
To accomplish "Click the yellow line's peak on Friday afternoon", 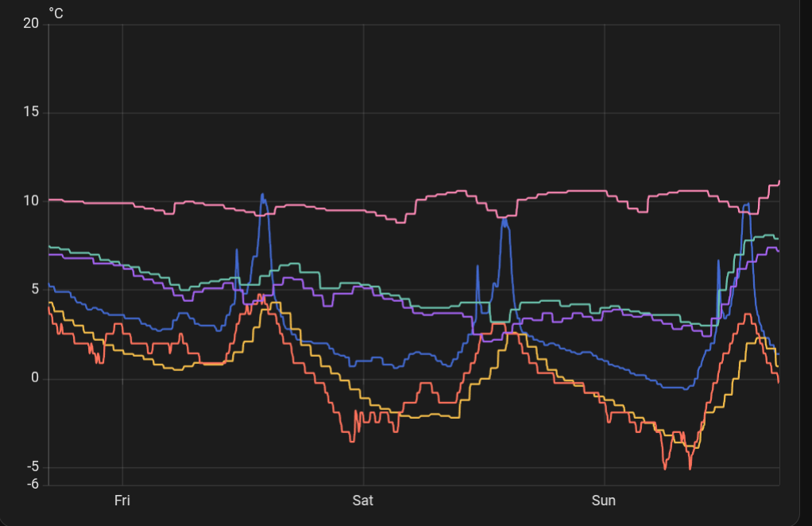I will click(274, 303).
